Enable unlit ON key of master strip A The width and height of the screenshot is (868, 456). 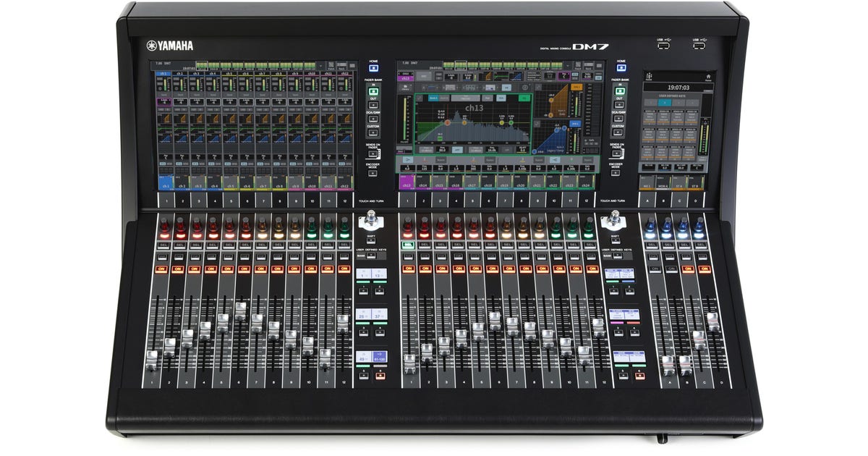(655, 269)
